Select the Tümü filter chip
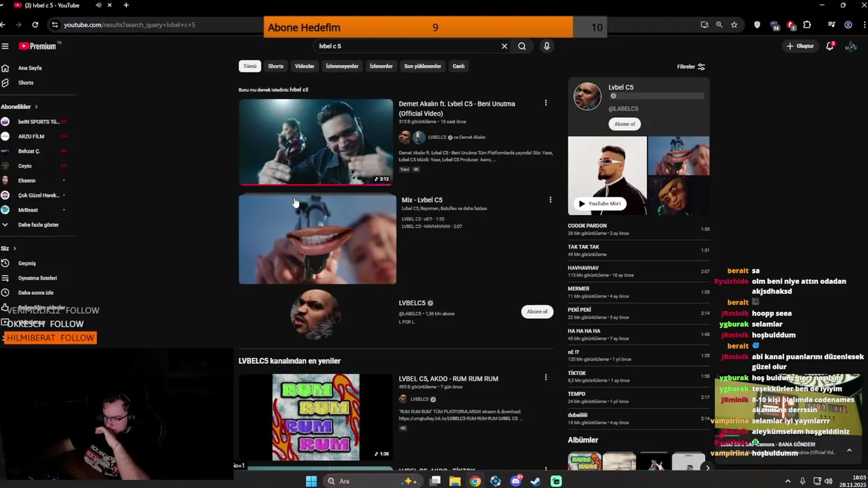Image resolution: width=868 pixels, height=488 pixels. [x=250, y=66]
